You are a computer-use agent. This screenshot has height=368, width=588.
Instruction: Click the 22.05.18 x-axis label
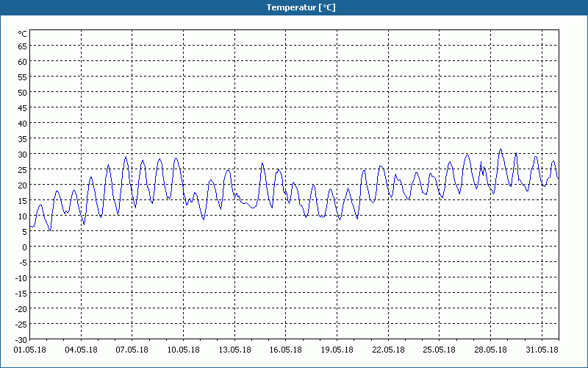tap(388, 350)
